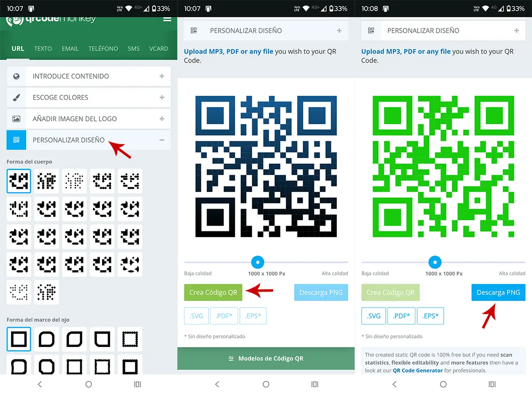Click the globe icon for Introduce Contenido

[x=16, y=76]
